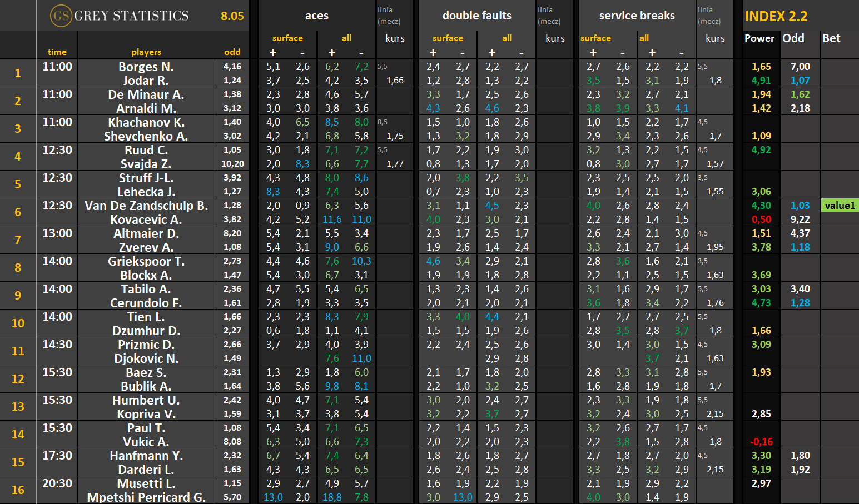This screenshot has width=859, height=504.
Task: Click kurs header in service breaks section
Action: [715, 38]
